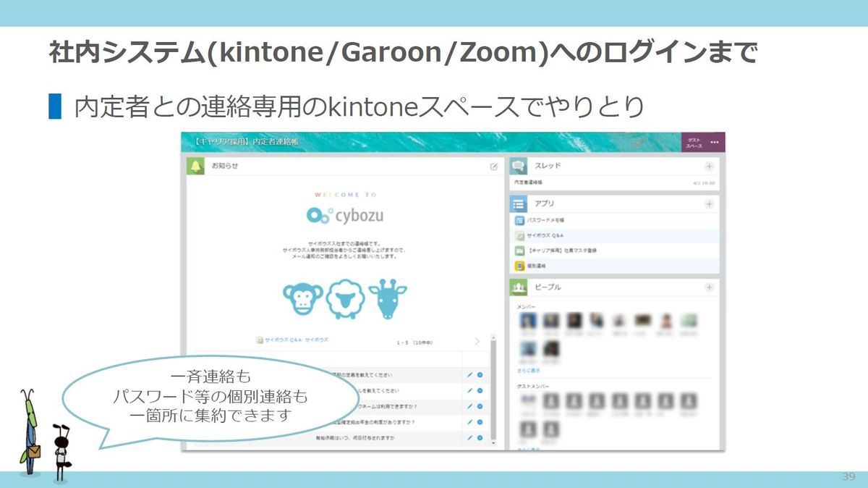Click the ゲストスペース badge
Viewport: 868px width, 488px height.
click(x=694, y=143)
